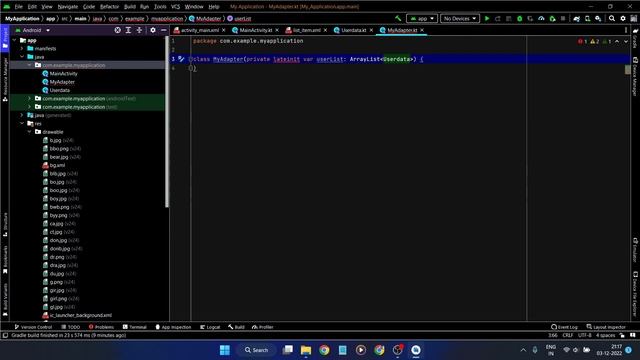Toggle the Project tool window tab
Screen dimensions: 640x360
[x=5, y=38]
